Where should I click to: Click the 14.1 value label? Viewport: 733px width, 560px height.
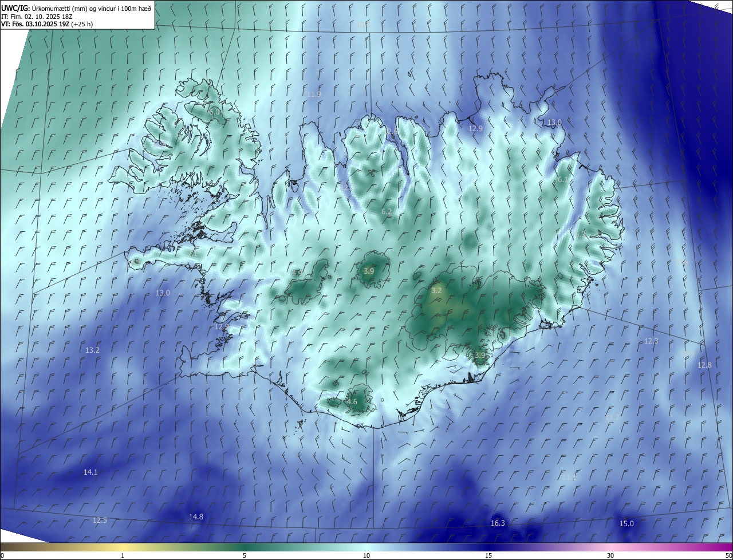tap(90, 472)
